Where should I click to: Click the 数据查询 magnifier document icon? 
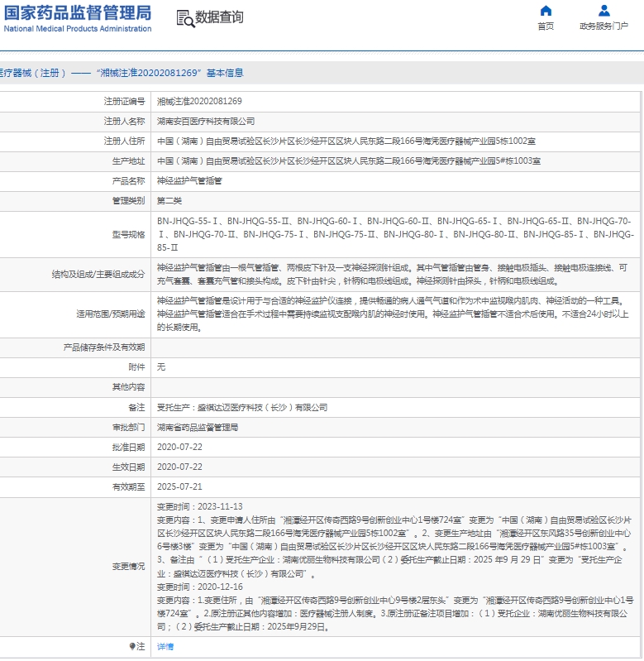(x=185, y=19)
